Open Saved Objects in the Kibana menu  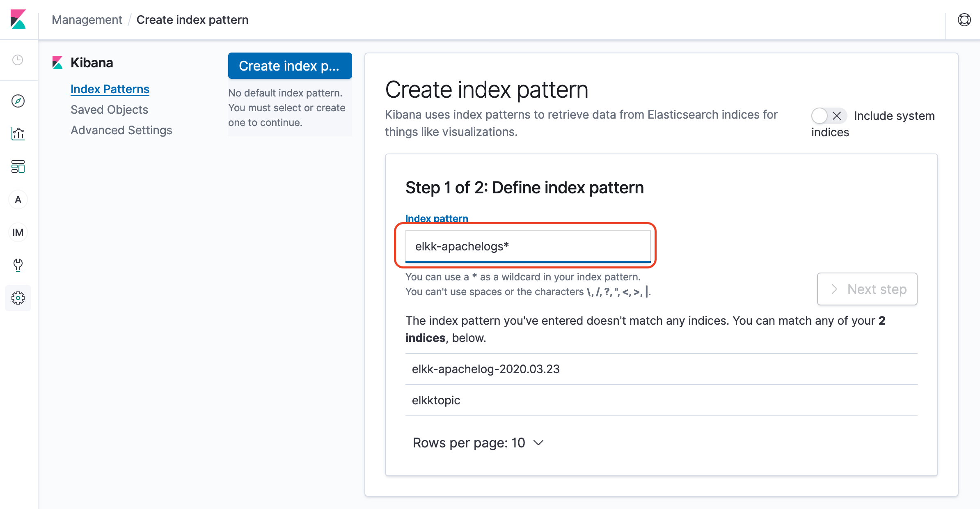tap(109, 110)
